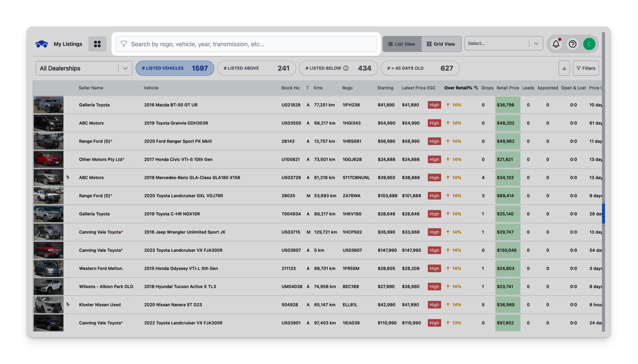Click the help question mark icon
The height and width of the screenshot is (364, 638).
pyautogui.click(x=572, y=44)
